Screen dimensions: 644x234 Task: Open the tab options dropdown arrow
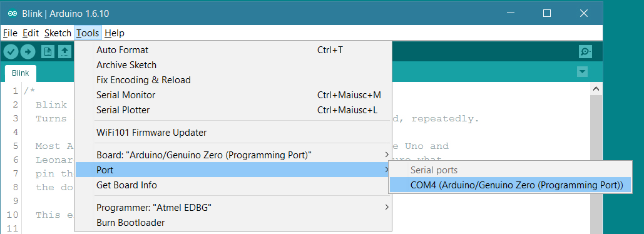582,72
